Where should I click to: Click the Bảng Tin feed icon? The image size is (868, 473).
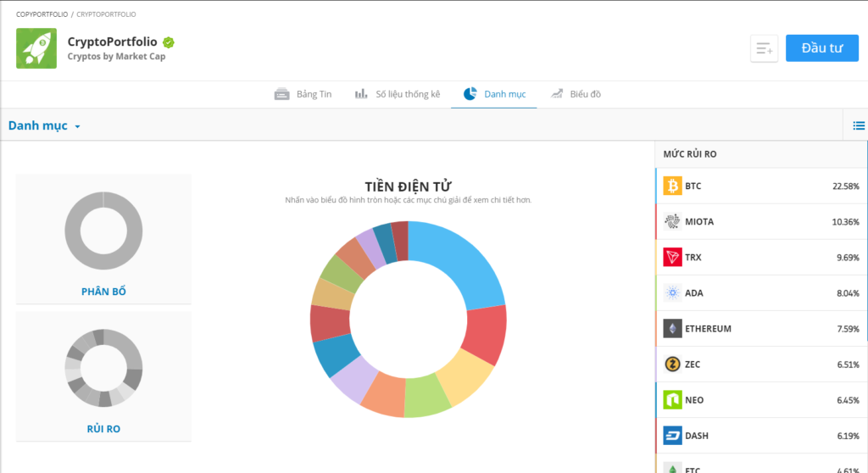pyautogui.click(x=281, y=94)
